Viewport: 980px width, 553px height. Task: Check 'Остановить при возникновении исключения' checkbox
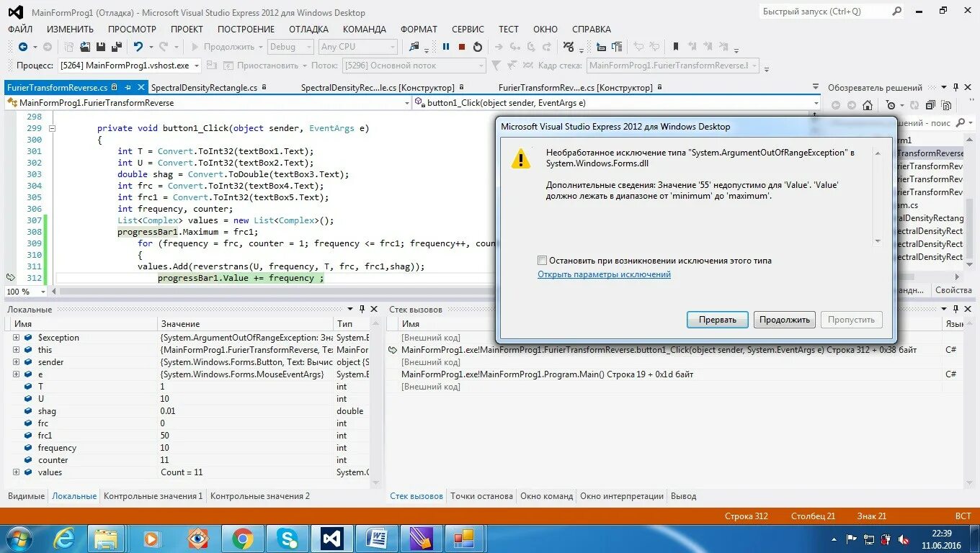[542, 261]
